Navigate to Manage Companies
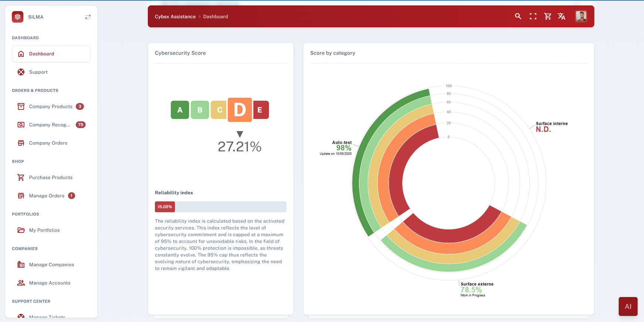 point(51,264)
